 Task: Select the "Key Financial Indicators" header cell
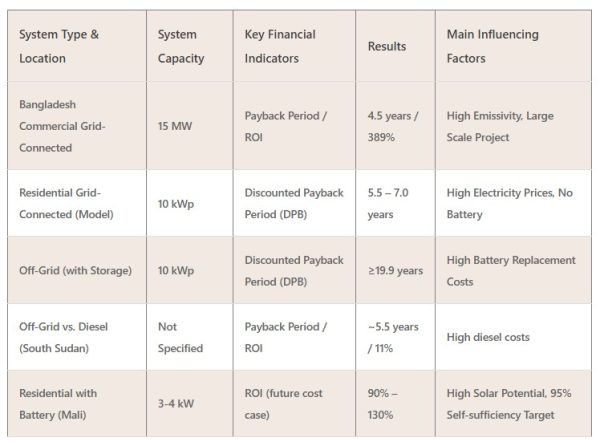tap(280, 46)
